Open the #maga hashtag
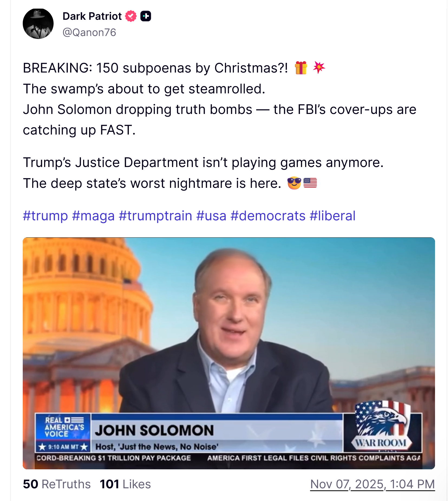 click(x=93, y=216)
